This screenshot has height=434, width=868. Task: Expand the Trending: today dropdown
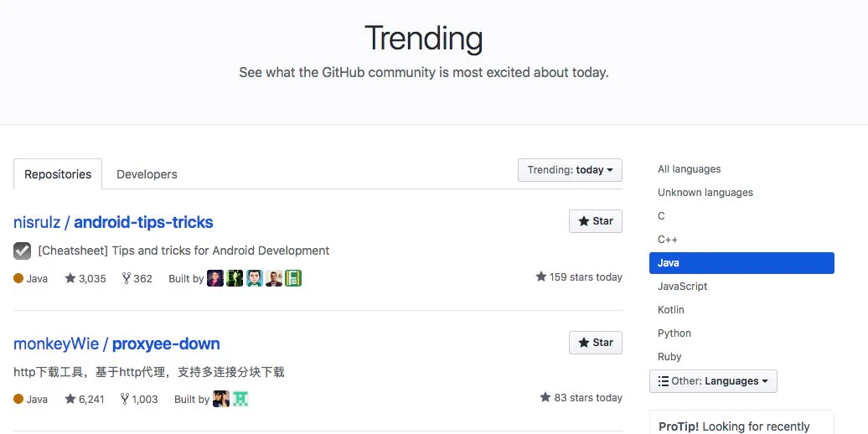[570, 170]
